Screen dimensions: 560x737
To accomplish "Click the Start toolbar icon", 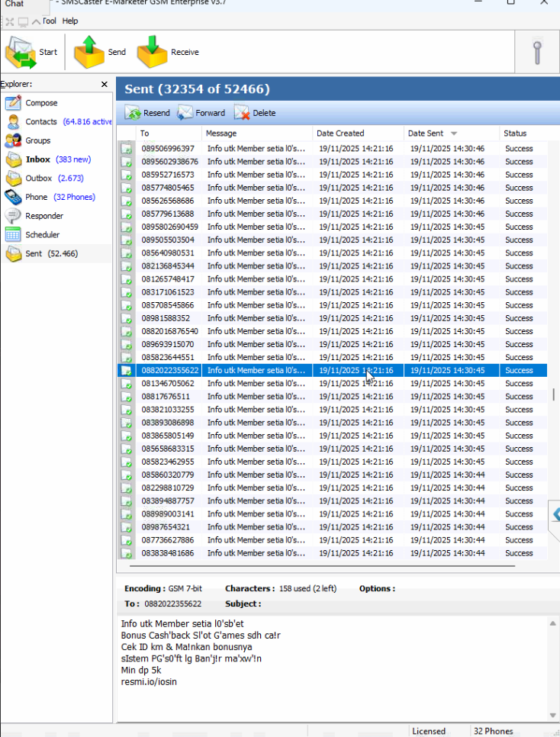I will click(21, 52).
